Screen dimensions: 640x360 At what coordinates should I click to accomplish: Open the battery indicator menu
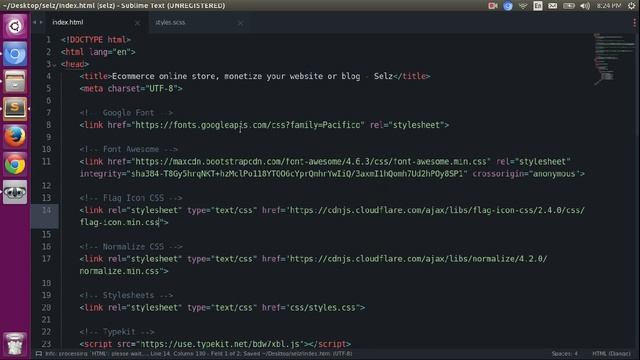(x=569, y=6)
